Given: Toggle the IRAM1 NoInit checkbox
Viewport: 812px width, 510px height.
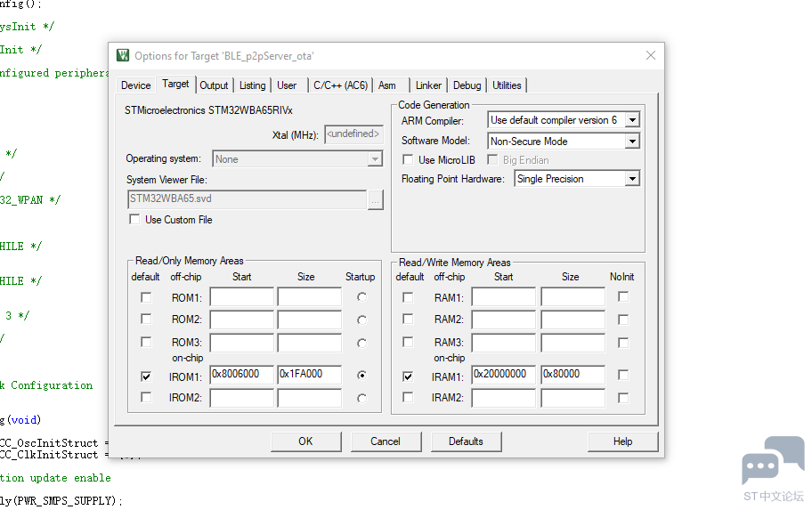Looking at the screenshot, I should point(623,375).
